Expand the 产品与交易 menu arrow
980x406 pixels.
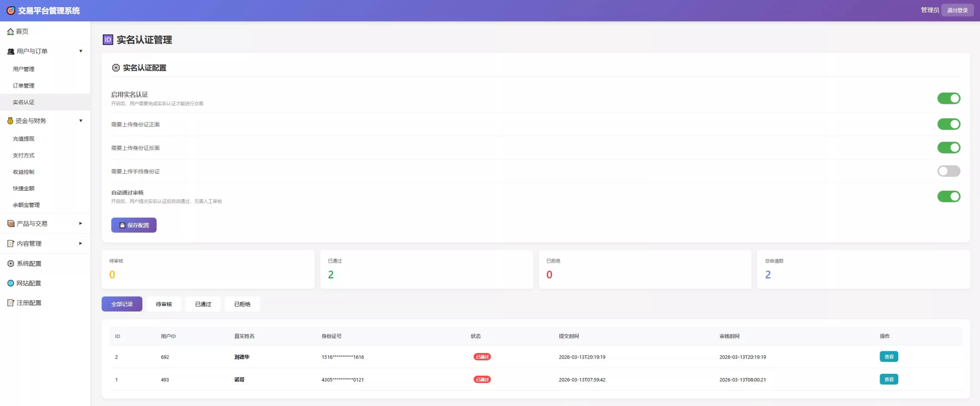80,223
